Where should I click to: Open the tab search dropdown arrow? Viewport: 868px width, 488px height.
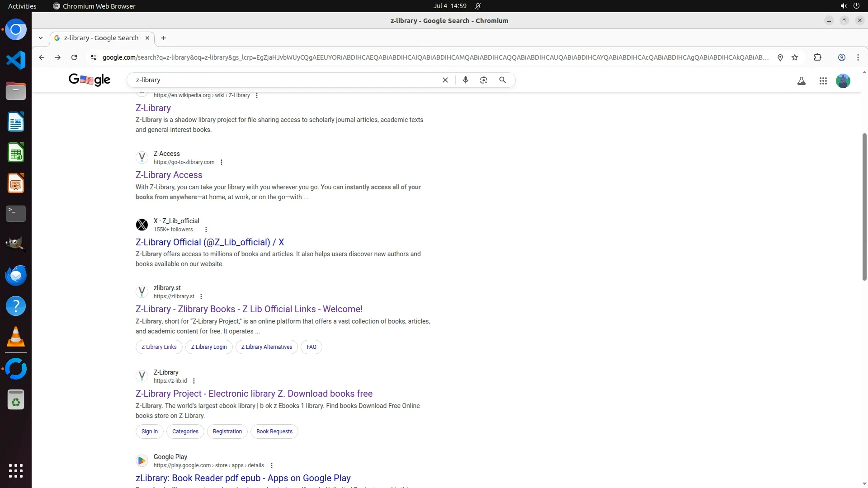pyautogui.click(x=41, y=38)
